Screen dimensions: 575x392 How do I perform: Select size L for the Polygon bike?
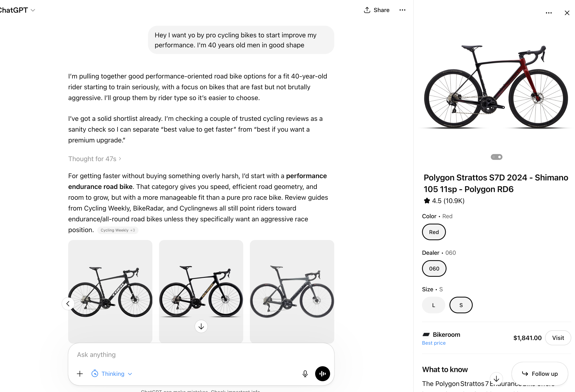click(x=433, y=305)
